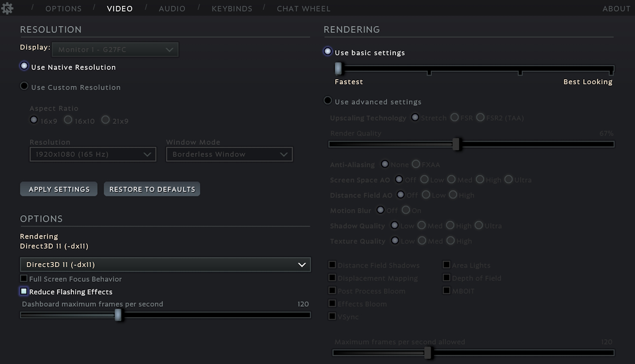635x364 pixels.
Task: Enable the VSync checkbox
Action: [x=332, y=316]
